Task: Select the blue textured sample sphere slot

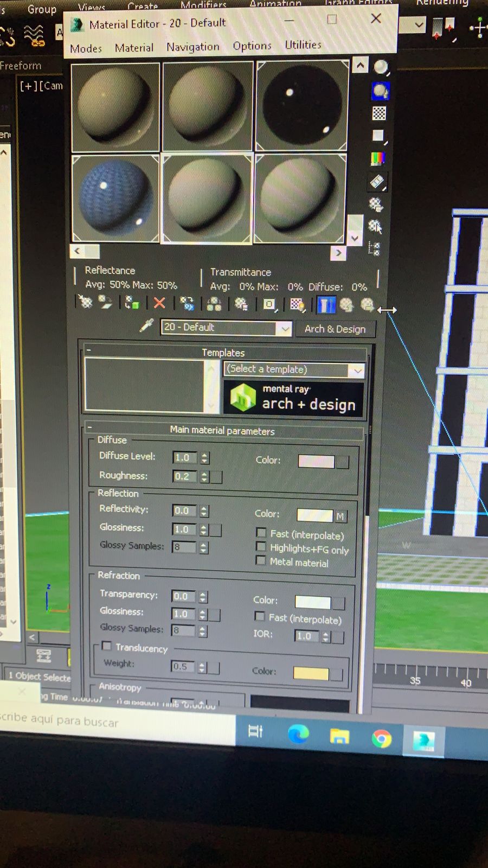Action: click(115, 198)
